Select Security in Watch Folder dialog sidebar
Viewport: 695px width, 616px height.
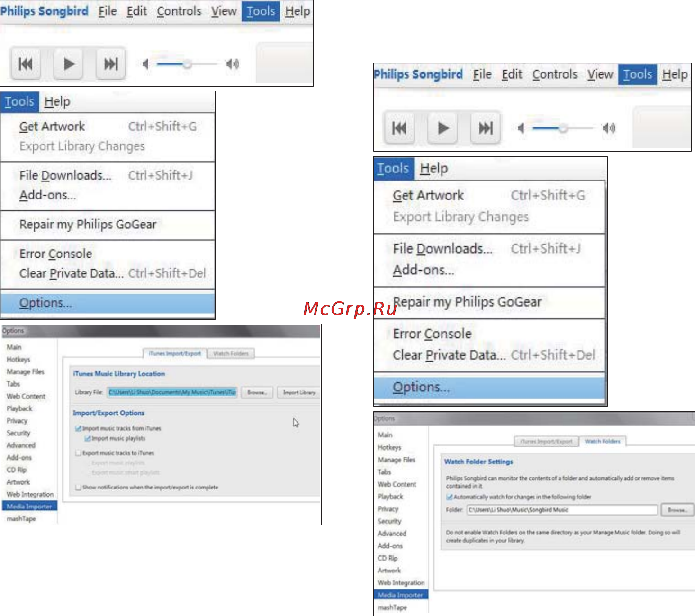point(389,521)
